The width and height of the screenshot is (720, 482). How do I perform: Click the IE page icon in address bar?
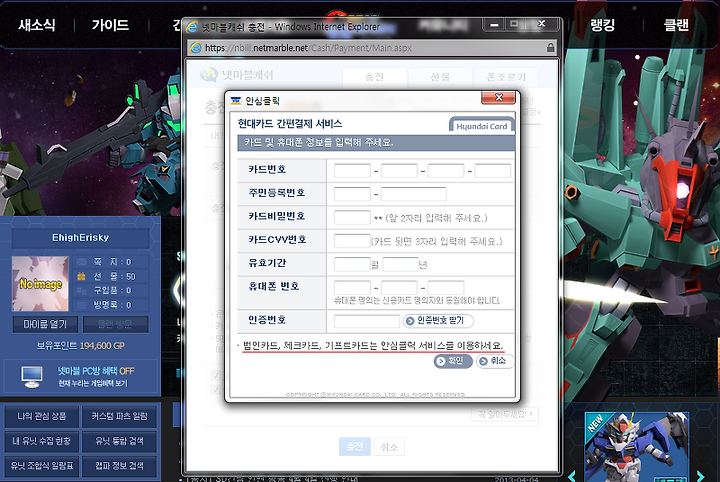(x=196, y=48)
